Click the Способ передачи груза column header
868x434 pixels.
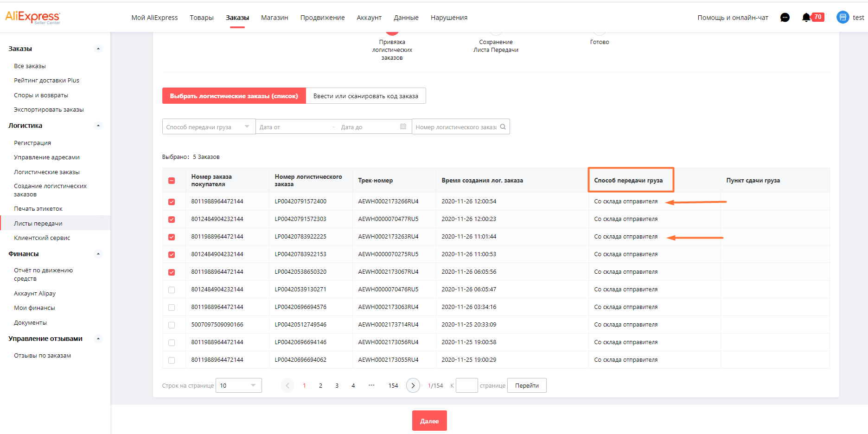(628, 180)
